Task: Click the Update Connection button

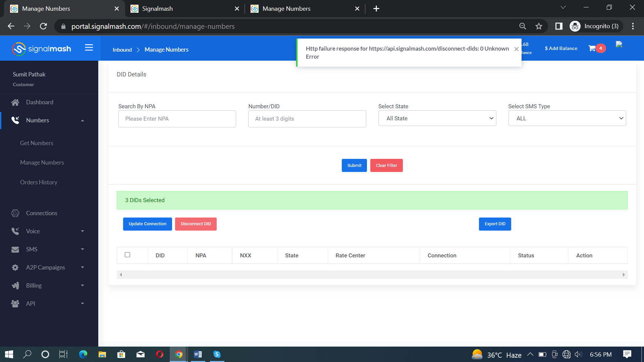Action: [x=148, y=224]
